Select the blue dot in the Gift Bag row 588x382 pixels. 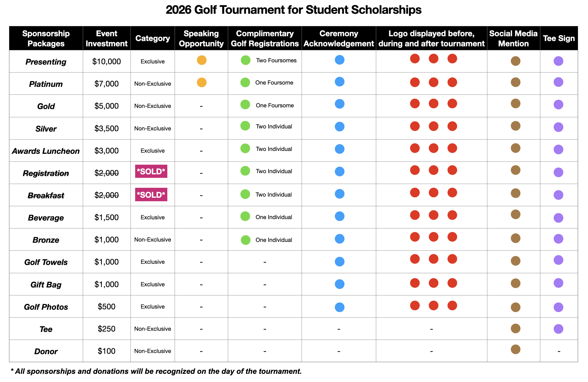coord(339,284)
